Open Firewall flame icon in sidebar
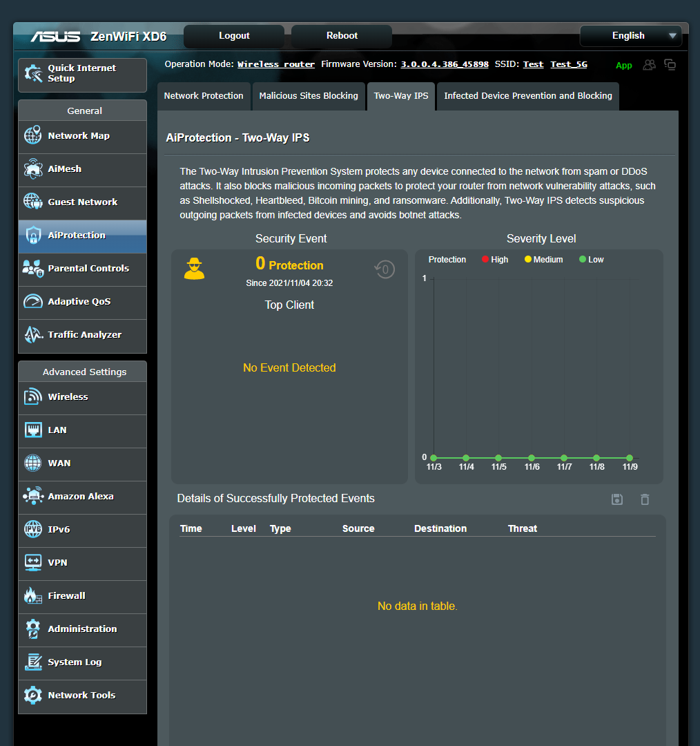Image resolution: width=700 pixels, height=746 pixels. pos(33,595)
